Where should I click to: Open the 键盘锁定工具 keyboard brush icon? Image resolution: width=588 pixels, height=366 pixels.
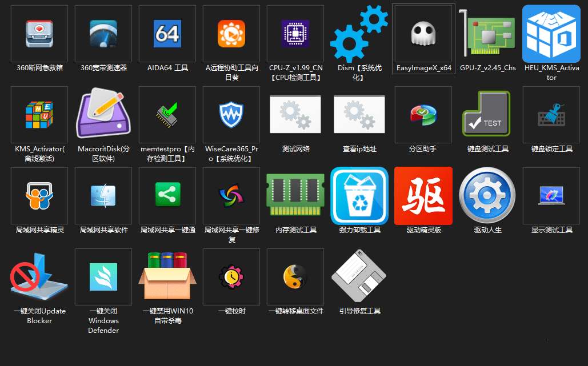pos(551,115)
